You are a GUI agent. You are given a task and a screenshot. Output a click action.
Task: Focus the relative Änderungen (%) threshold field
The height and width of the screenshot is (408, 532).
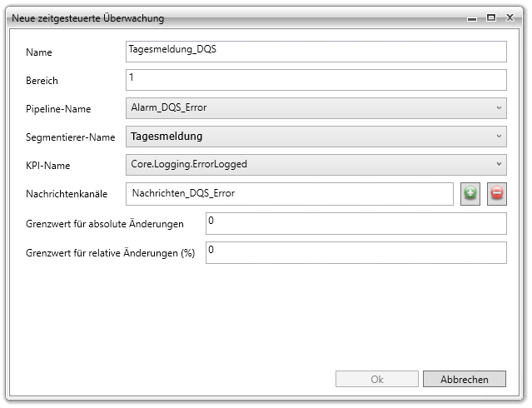(356, 253)
